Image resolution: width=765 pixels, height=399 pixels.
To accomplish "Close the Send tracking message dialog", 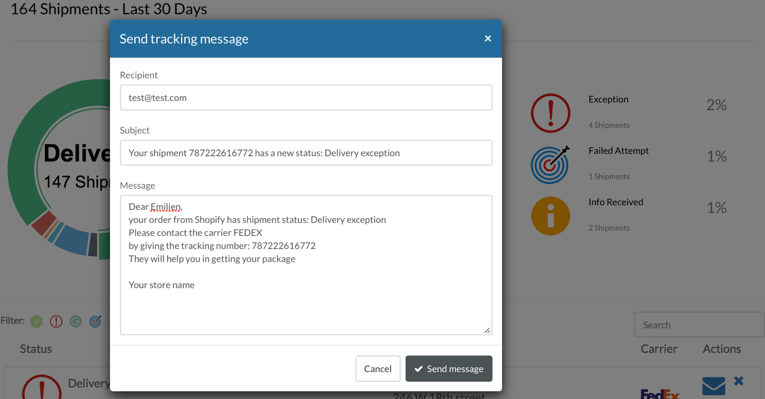I will coord(487,39).
